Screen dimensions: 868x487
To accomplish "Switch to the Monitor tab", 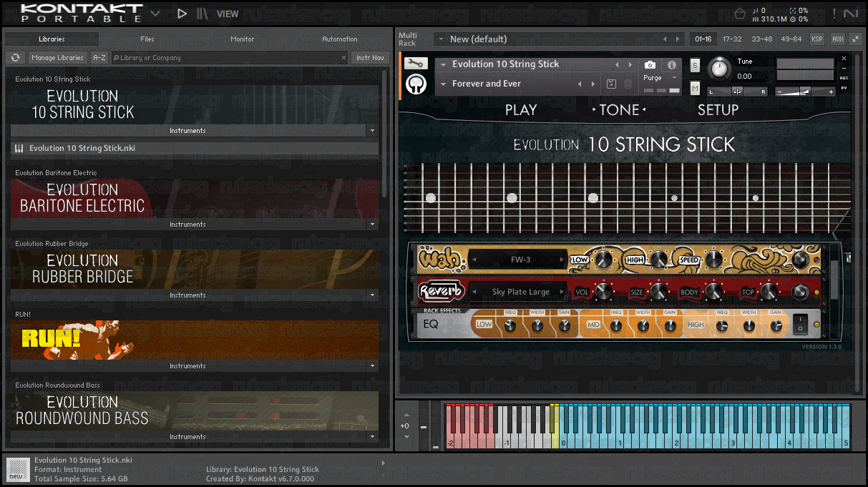I will (243, 39).
